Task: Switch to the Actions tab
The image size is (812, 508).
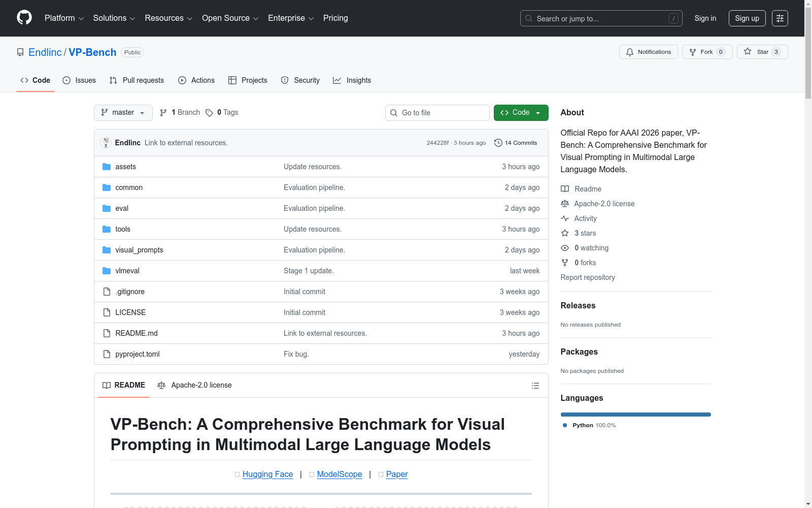Action: click(x=196, y=80)
